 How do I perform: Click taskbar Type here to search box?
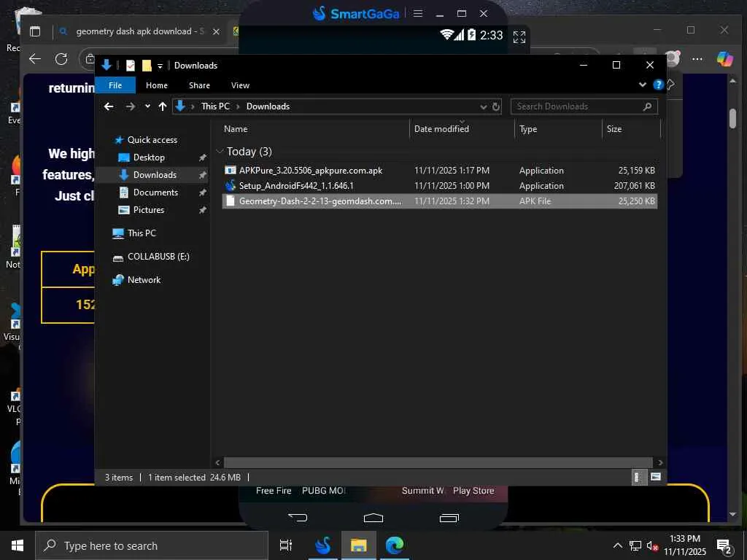152,545
